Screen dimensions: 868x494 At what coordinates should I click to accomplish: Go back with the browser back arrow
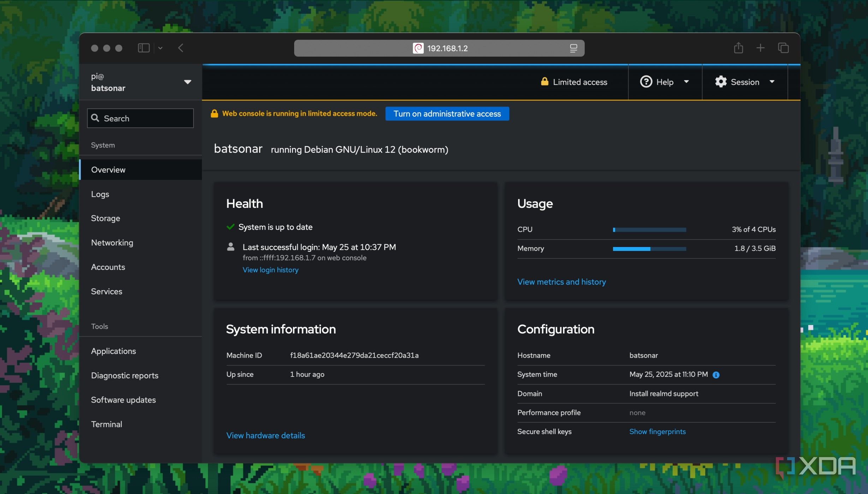(x=181, y=48)
